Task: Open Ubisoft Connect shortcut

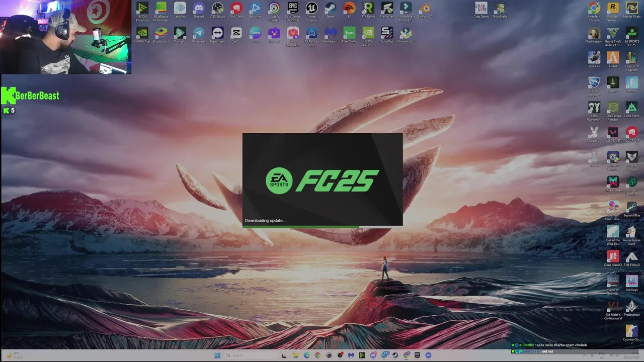Action: (274, 12)
